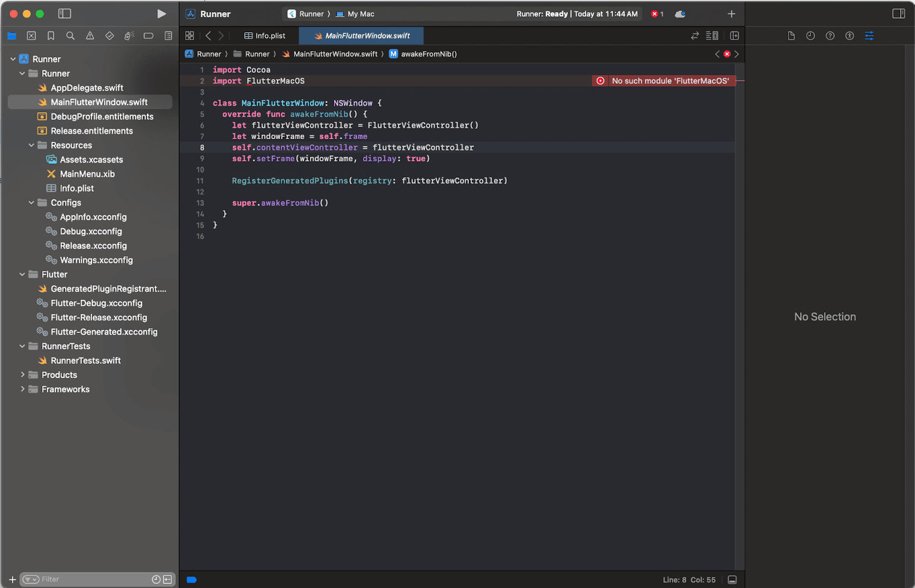Image resolution: width=915 pixels, height=588 pixels.
Task: Select DebugProfile.entitlements file
Action: click(102, 117)
